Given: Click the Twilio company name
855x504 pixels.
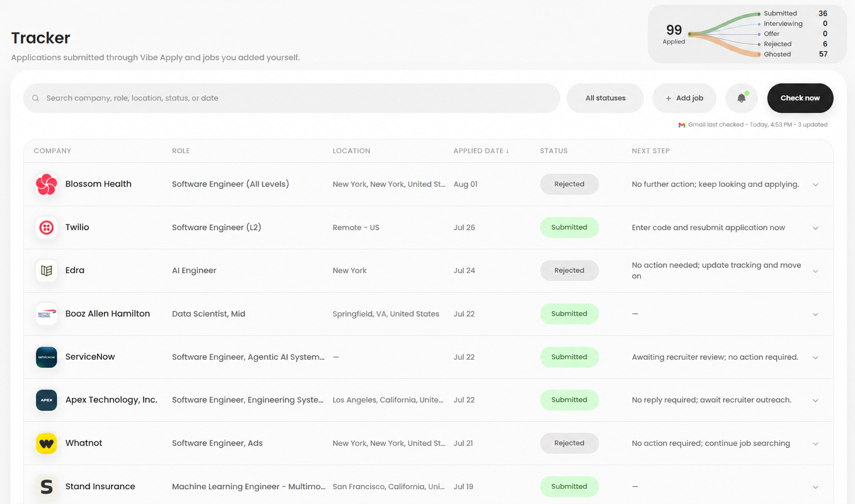Looking at the screenshot, I should pos(77,228).
